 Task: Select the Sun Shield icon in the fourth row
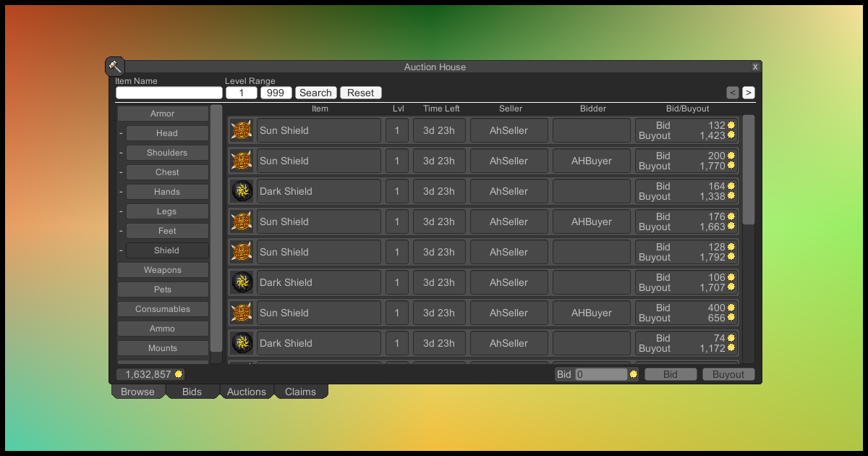[242, 221]
